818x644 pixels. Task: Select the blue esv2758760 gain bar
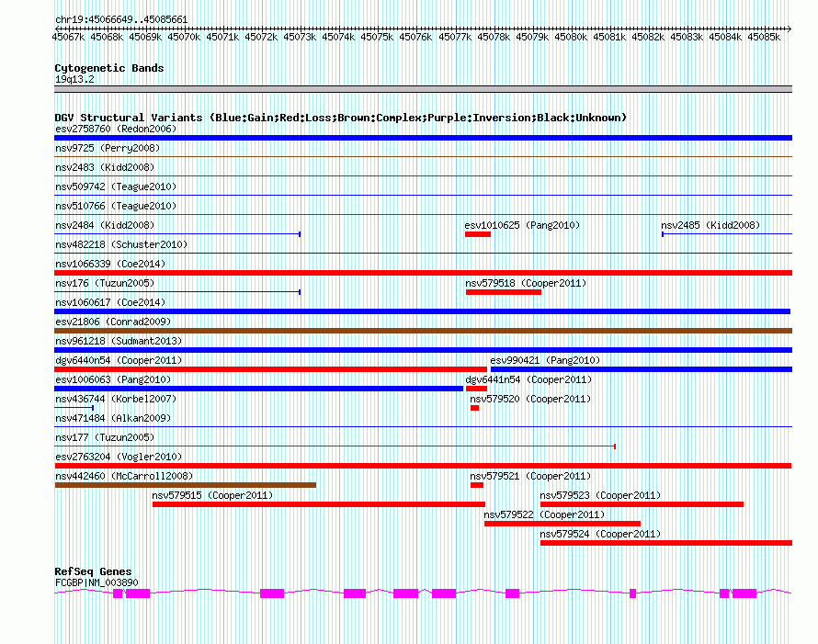pos(423,138)
